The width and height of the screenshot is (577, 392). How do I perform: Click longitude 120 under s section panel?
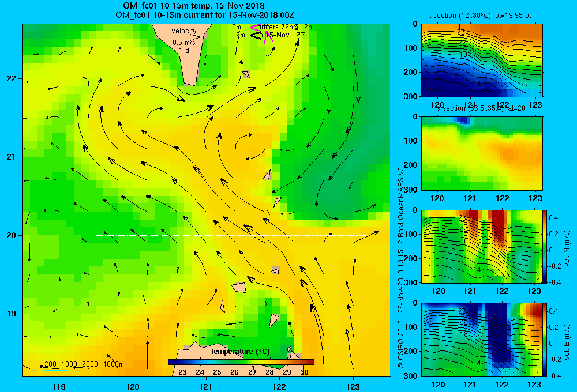coord(437,198)
